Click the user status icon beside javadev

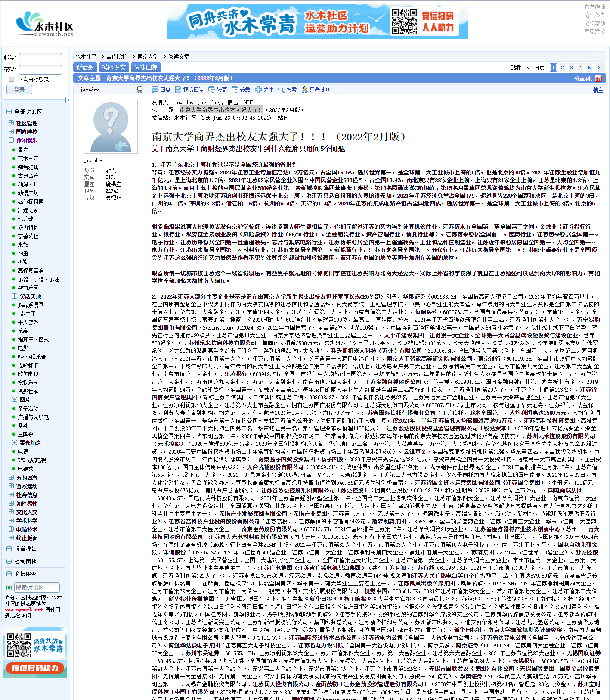coord(140,90)
